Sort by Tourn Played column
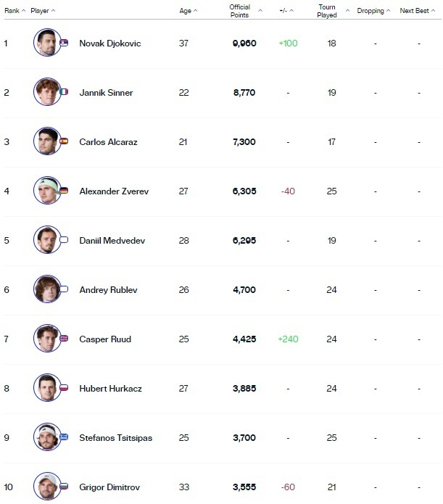Viewport: 443px width, 504px height. tap(327, 11)
